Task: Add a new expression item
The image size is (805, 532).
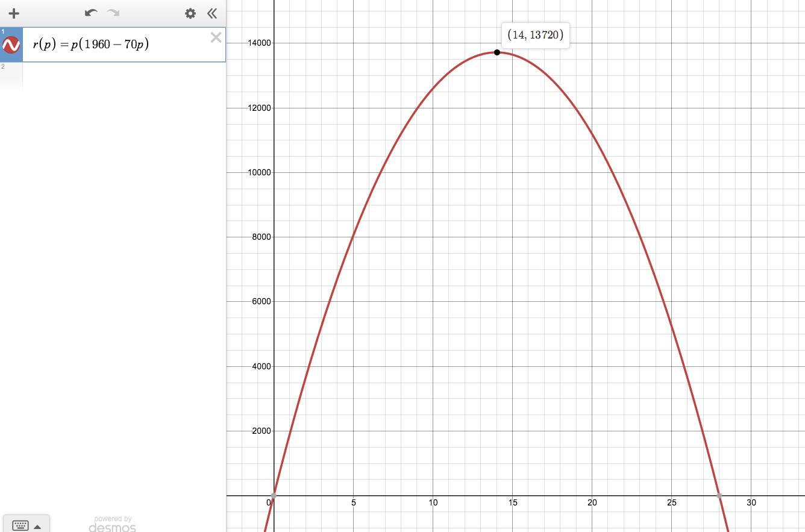Action: 14,13
